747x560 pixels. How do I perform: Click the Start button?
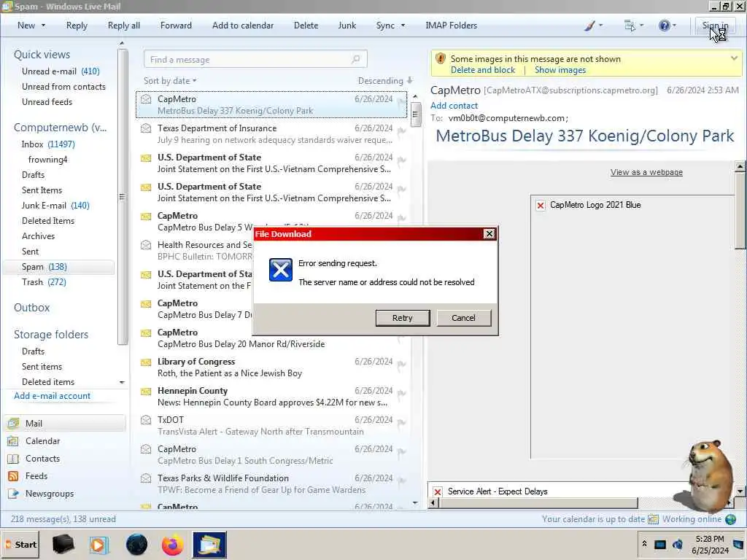(20, 545)
